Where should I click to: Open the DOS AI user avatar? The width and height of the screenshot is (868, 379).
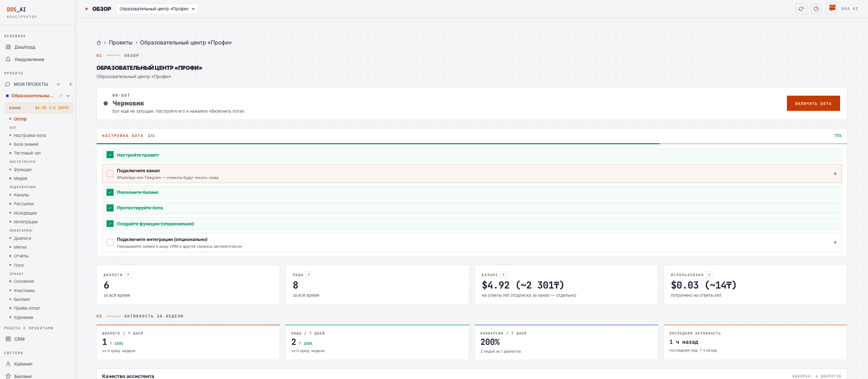[x=832, y=9]
